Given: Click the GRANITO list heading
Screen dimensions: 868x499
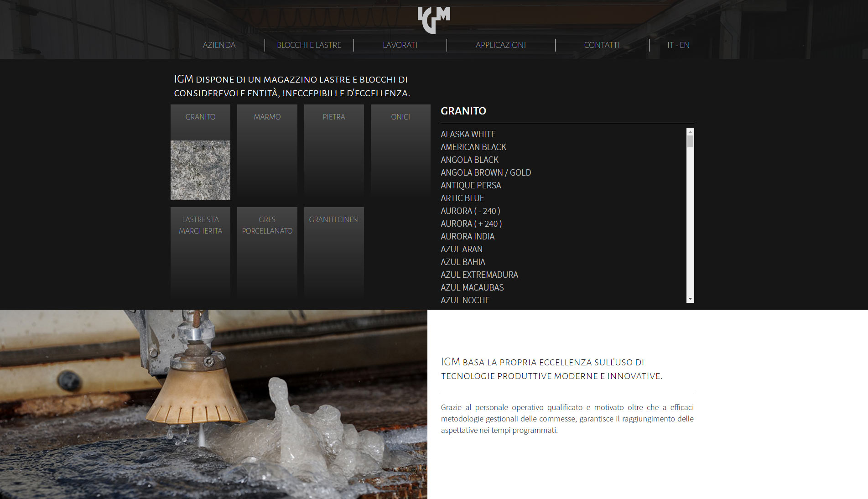Looking at the screenshot, I should point(463,111).
